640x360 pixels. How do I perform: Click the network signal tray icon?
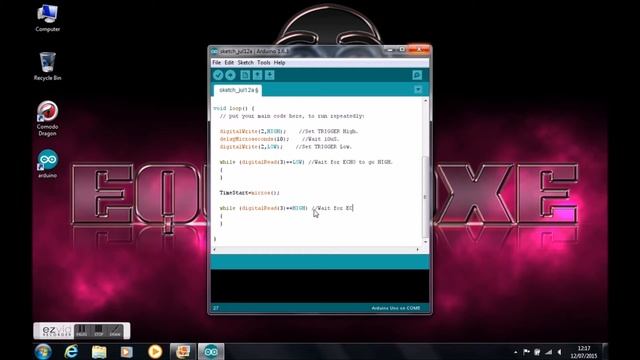pos(549,352)
